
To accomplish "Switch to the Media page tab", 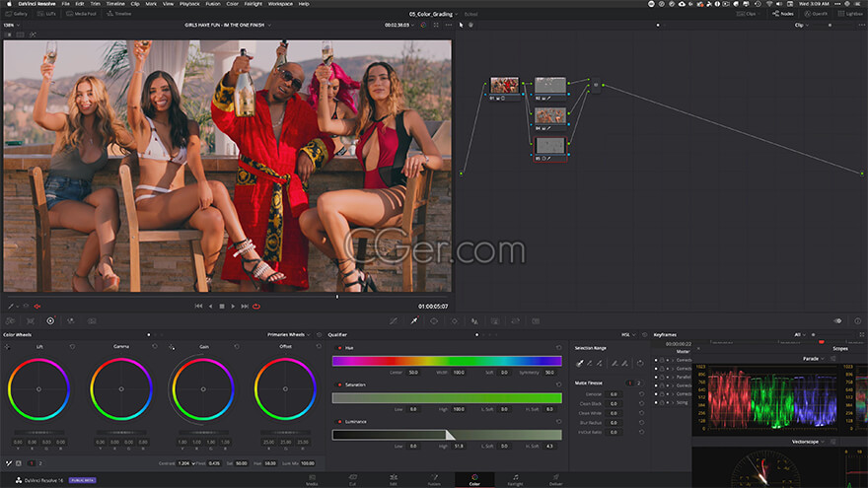I will coord(313,480).
